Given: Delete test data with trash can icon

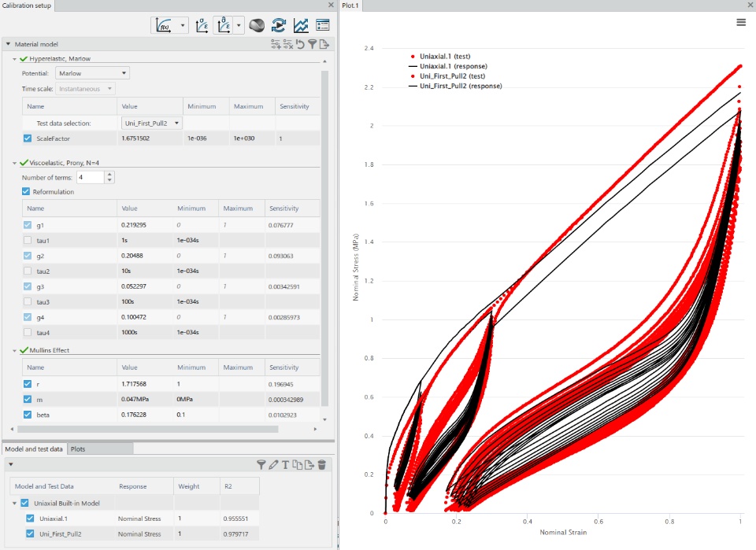Looking at the screenshot, I should (322, 465).
